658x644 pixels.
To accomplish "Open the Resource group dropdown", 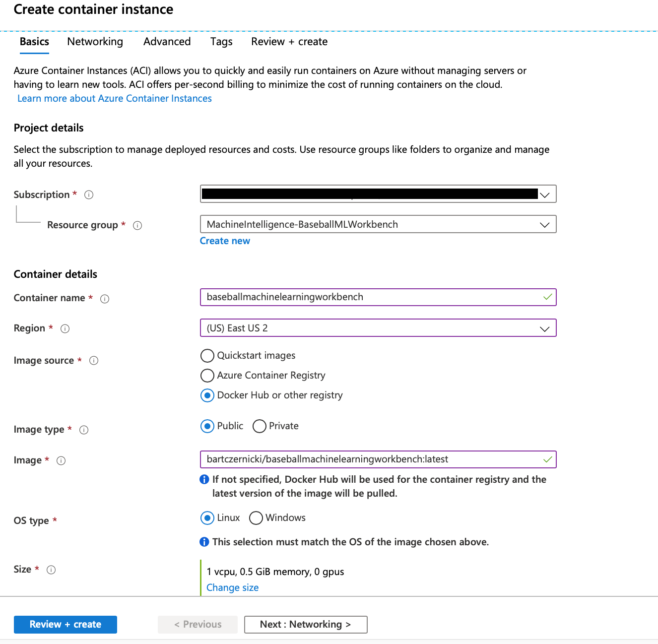I will pos(378,224).
